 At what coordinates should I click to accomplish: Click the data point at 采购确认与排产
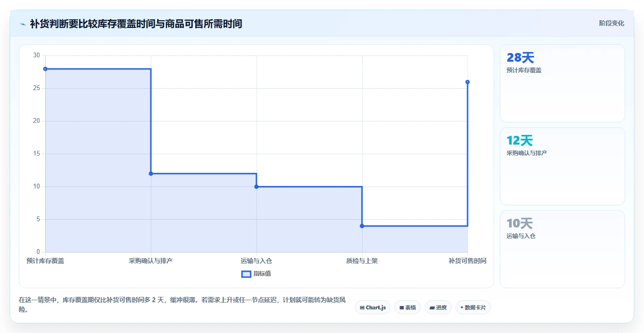151,173
